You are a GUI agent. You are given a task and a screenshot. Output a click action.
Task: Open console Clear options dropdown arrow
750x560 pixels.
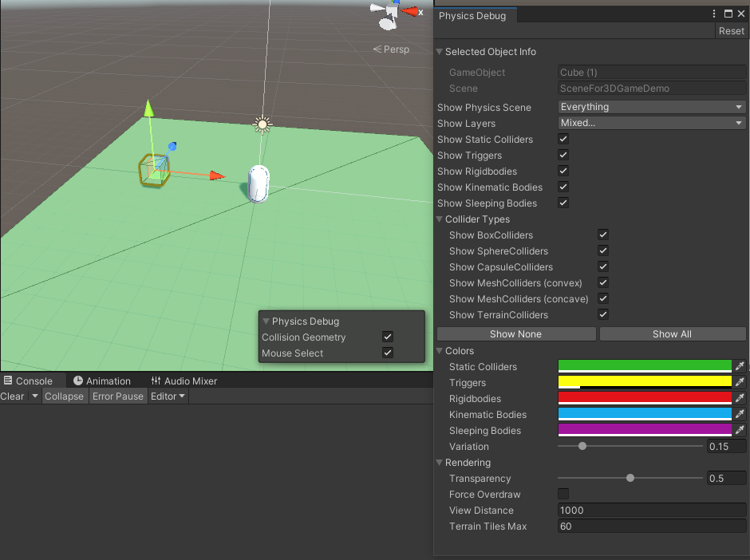(x=34, y=396)
